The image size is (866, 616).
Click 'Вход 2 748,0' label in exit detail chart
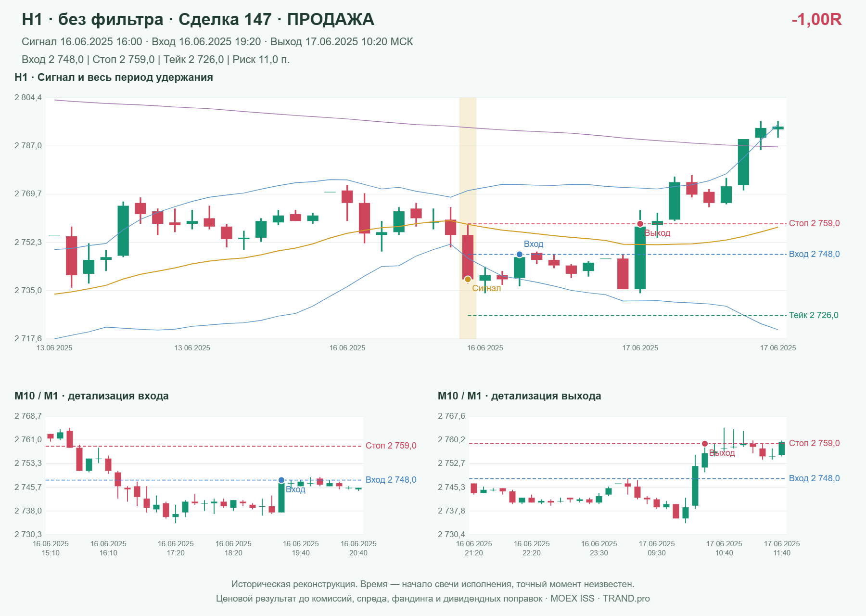[x=815, y=478]
